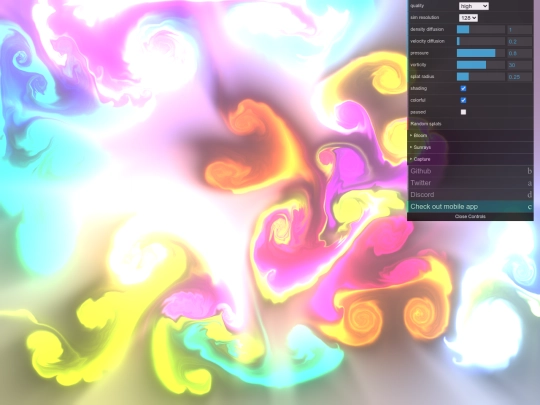Image resolution: width=540 pixels, height=405 pixels.
Task: Click the Twitter icon
Action: tap(529, 183)
